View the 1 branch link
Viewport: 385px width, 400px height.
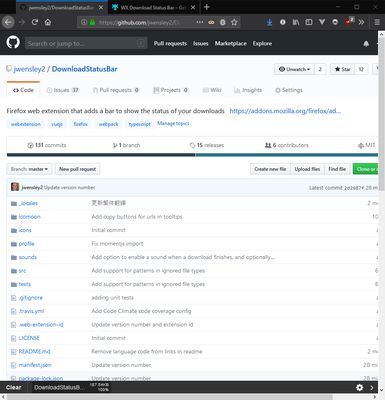[126, 145]
